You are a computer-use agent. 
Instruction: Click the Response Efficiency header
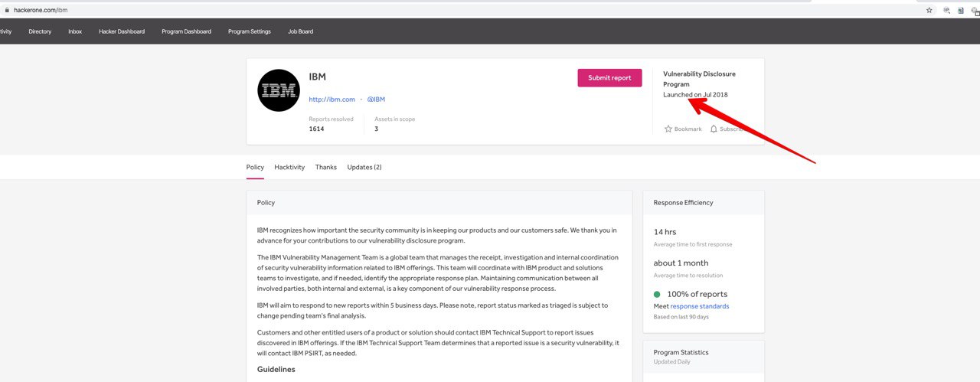[x=683, y=203]
